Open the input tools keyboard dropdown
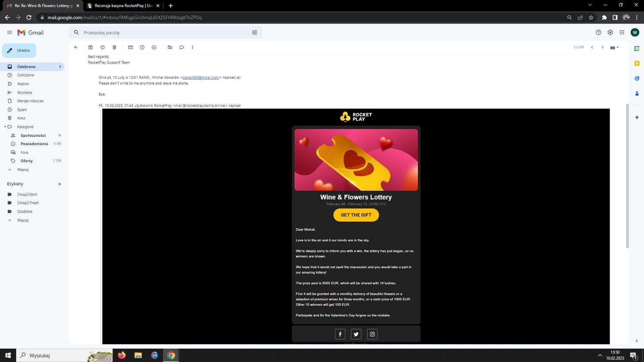This screenshot has height=362, width=644. (x=614, y=48)
